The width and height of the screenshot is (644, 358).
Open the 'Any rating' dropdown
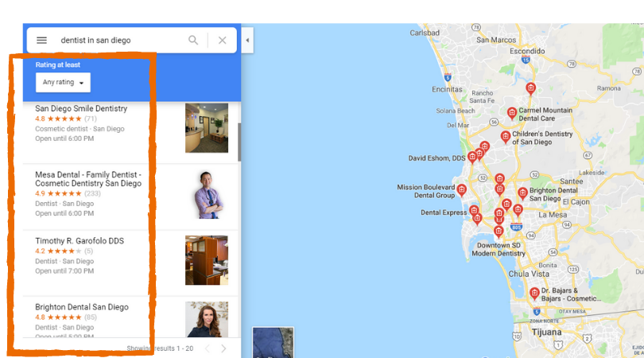(63, 82)
